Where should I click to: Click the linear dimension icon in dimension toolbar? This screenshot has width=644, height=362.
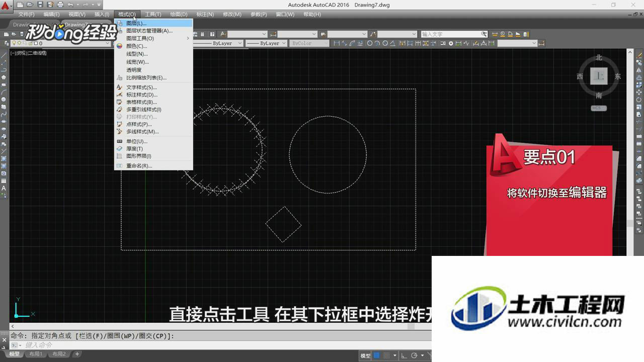pyautogui.click(x=337, y=43)
